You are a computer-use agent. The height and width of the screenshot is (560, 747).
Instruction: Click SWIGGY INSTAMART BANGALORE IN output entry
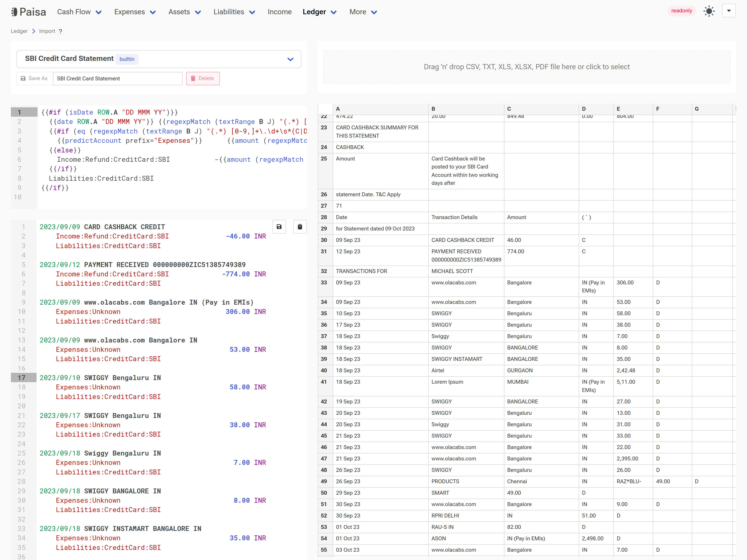[121, 529]
